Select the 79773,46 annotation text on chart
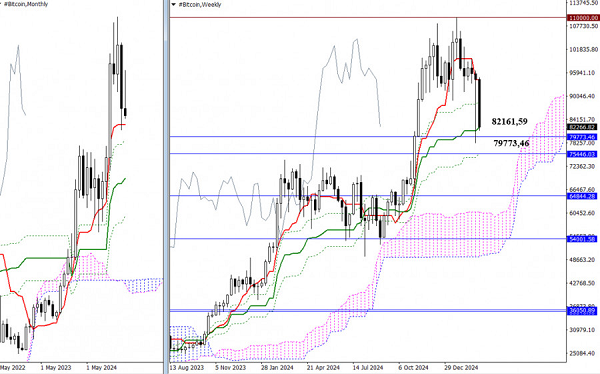Image resolution: width=600 pixels, height=374 pixels. click(512, 144)
